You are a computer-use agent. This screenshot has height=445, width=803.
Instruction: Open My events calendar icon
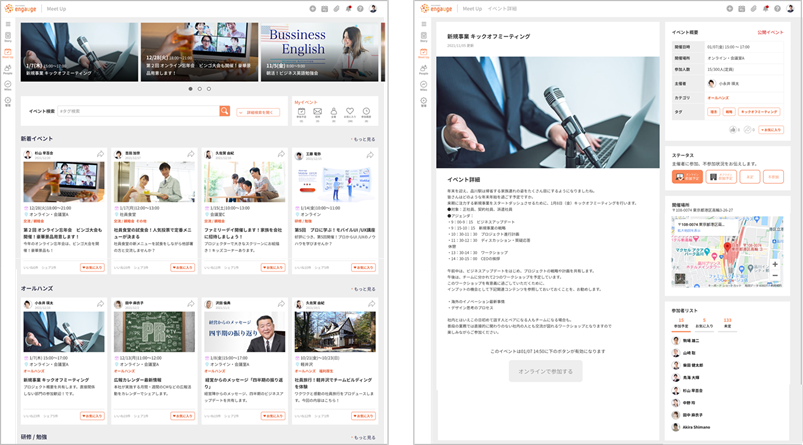pos(302,112)
